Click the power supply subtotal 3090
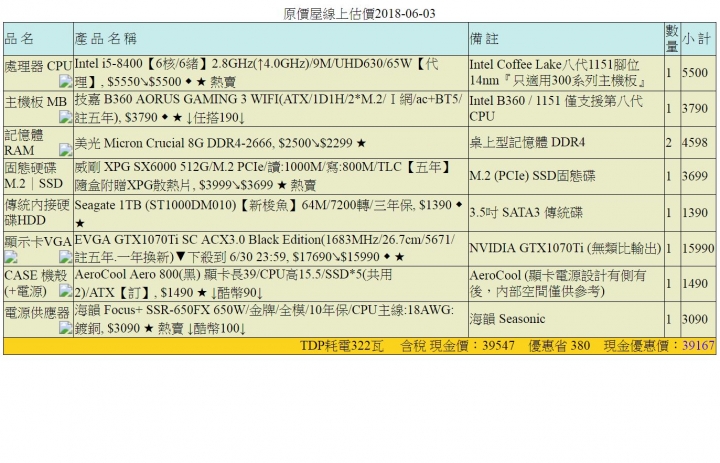The height and width of the screenshot is (463, 720). coord(695,319)
